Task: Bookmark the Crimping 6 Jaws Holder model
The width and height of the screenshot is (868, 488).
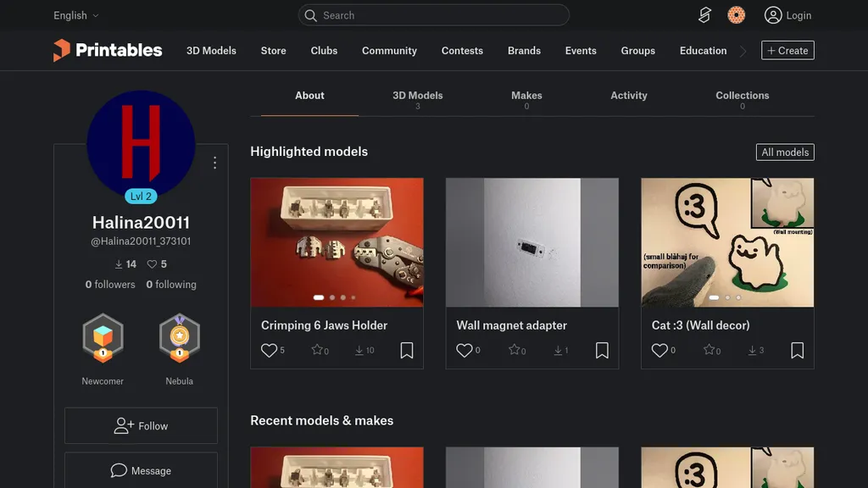Action: tap(407, 350)
